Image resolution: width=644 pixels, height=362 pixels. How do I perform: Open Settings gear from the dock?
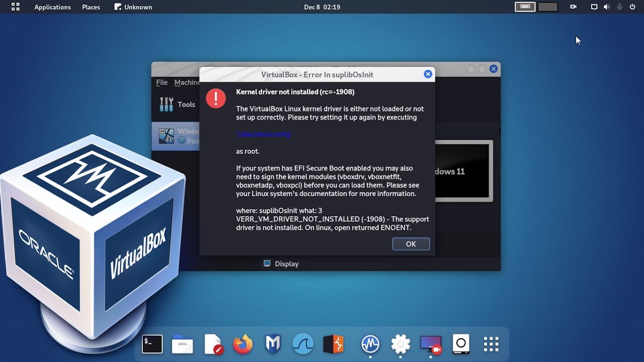click(x=400, y=344)
